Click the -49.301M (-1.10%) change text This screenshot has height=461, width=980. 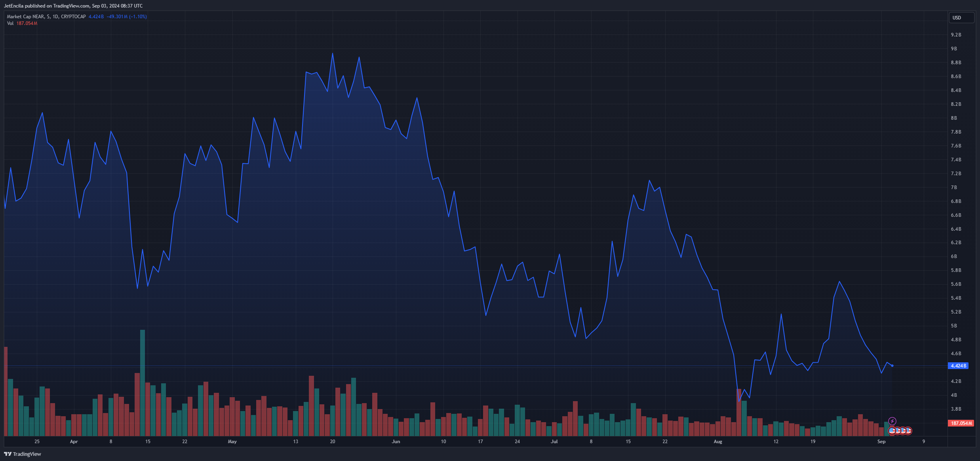pos(127,17)
